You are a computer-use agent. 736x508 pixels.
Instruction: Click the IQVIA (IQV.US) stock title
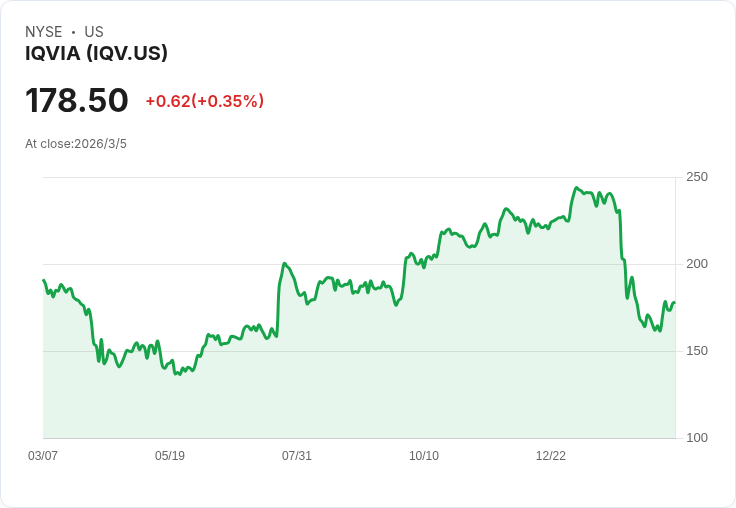[96, 54]
